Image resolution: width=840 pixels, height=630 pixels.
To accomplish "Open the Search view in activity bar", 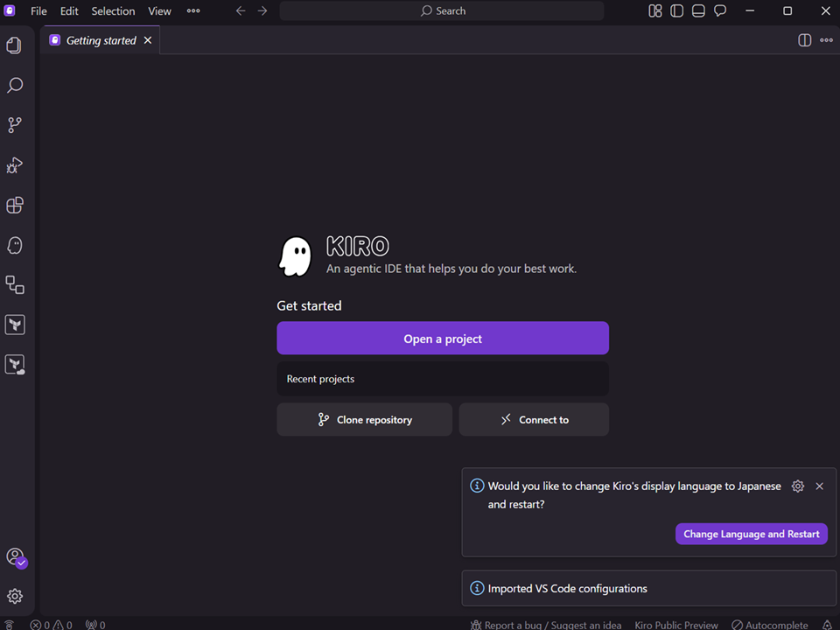I will pos(15,85).
